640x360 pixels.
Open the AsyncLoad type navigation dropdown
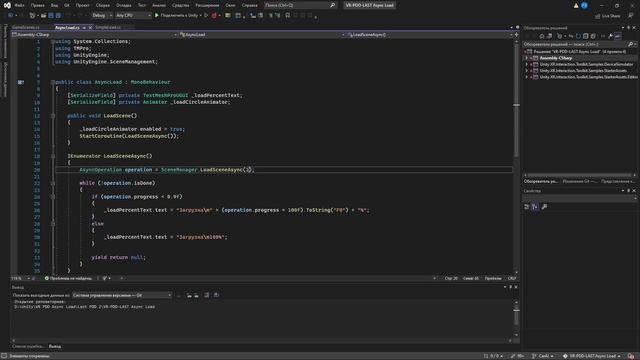(262, 35)
